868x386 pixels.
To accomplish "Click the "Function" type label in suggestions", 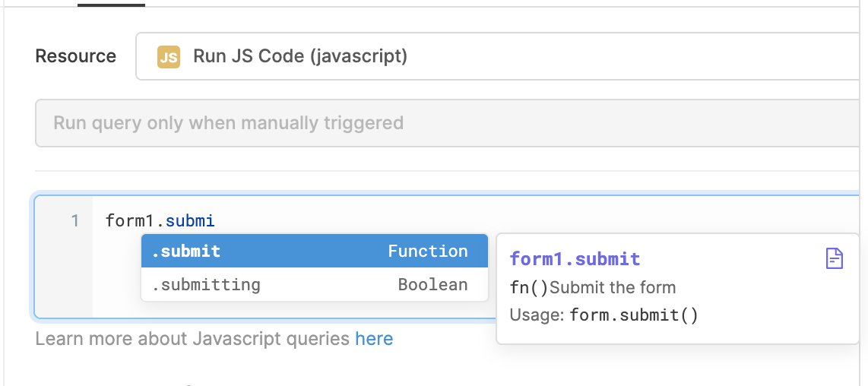I will pos(428,252).
